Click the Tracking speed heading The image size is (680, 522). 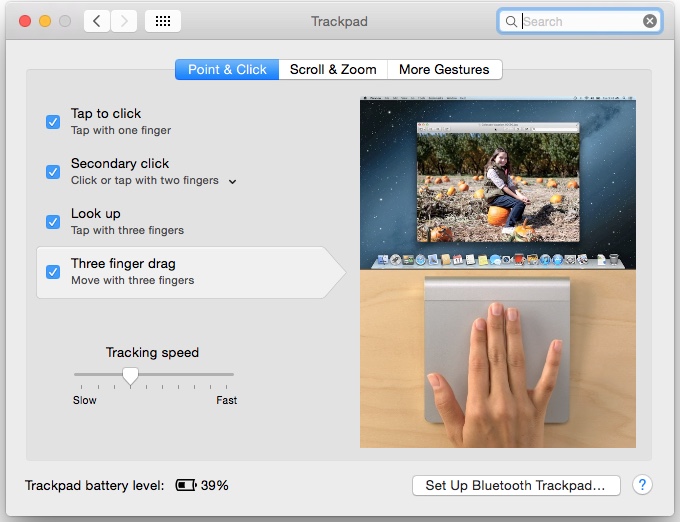(152, 352)
